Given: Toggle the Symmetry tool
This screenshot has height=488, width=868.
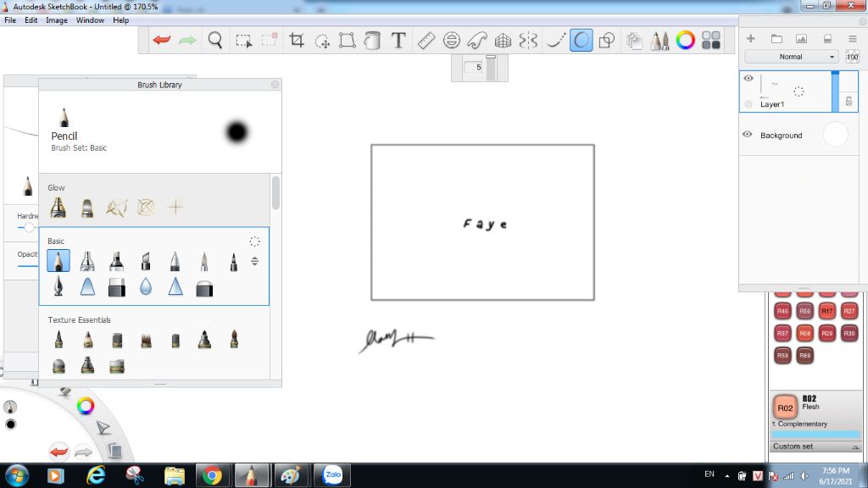Looking at the screenshot, I should (528, 40).
